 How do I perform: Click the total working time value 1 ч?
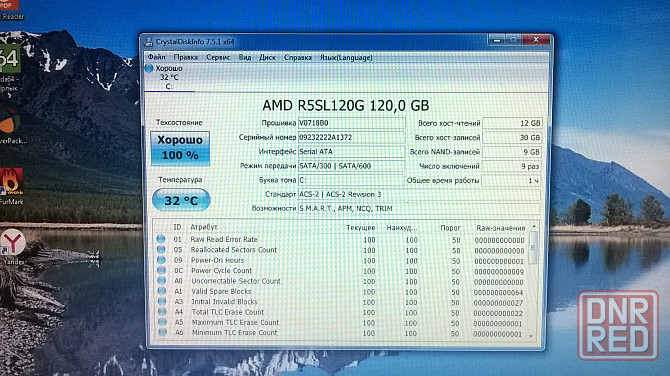[x=512, y=181]
